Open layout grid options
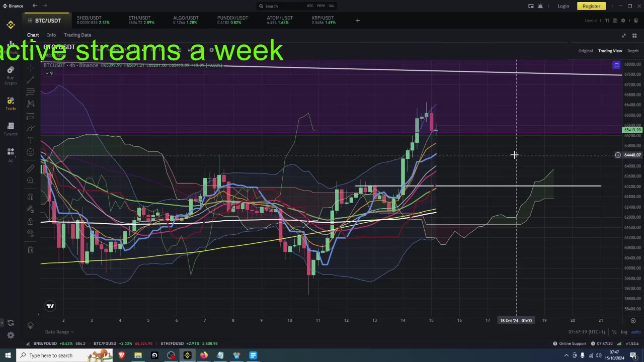 pos(614,21)
